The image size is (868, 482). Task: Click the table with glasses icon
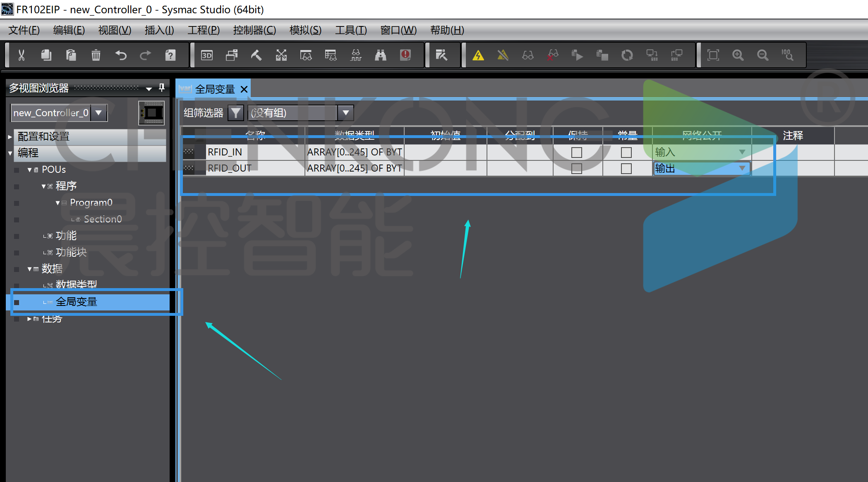(x=331, y=55)
